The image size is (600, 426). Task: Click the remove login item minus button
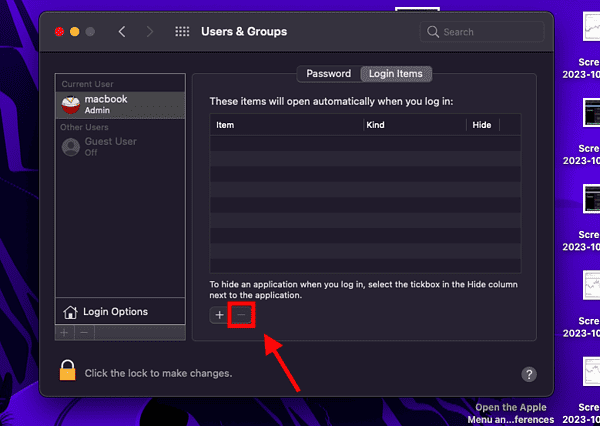click(x=241, y=315)
